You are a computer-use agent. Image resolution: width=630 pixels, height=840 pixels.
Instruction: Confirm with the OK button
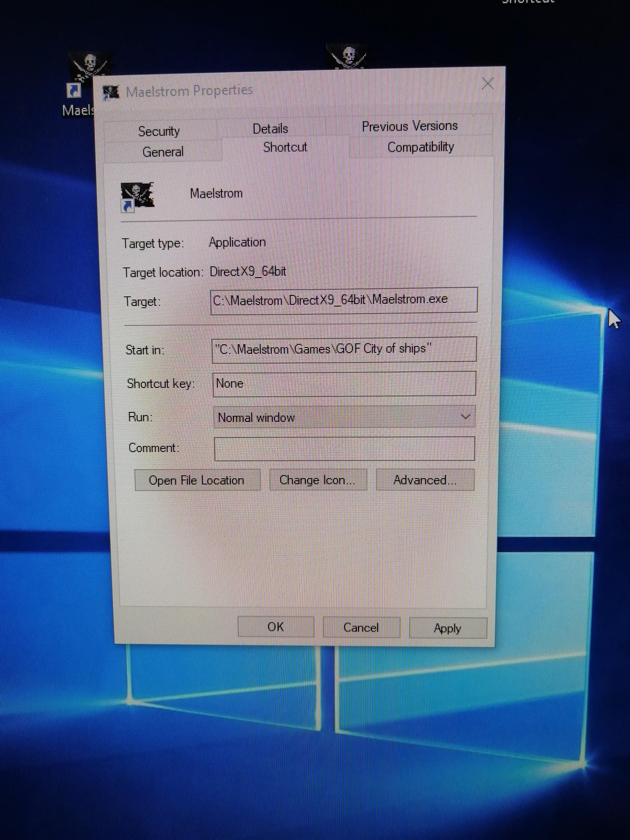pyautogui.click(x=276, y=627)
